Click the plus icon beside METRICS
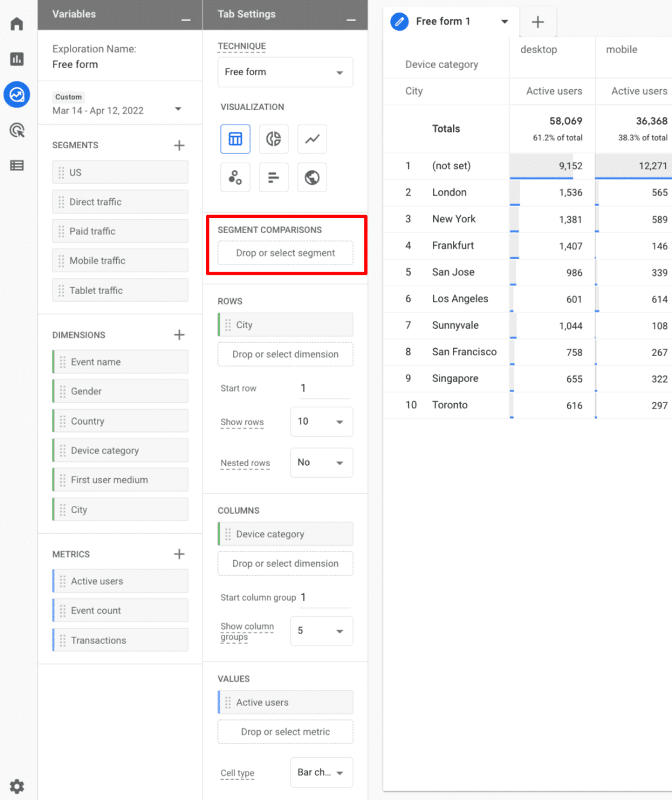Viewport: 672px width, 800px height. point(179,554)
